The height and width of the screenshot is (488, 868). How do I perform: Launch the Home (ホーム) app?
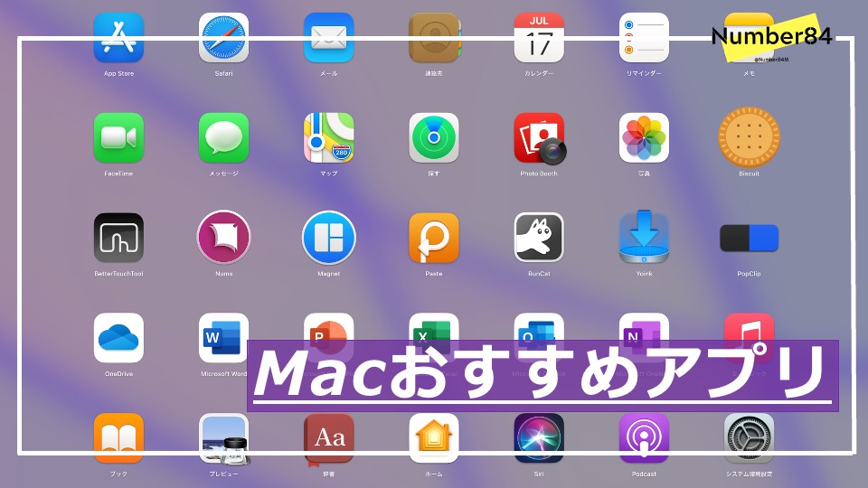pos(434,438)
